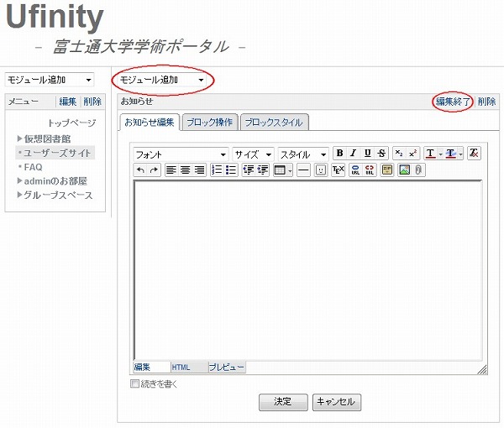Insert an image
Viewport: 504px width, 428px height.
404,170
